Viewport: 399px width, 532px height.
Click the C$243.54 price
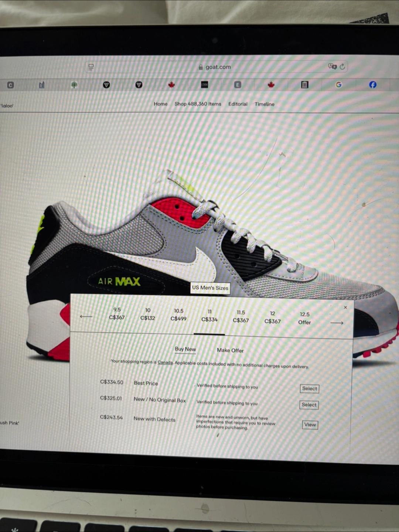pos(111,417)
